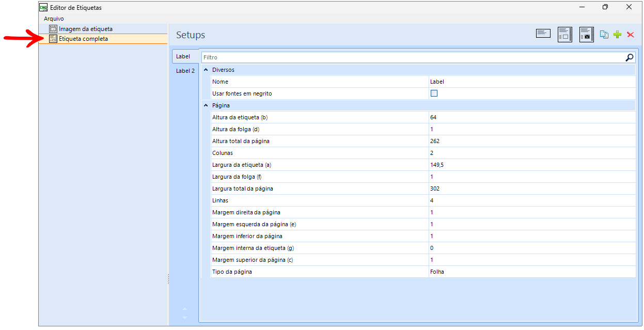Toggle Usar fontes em negrito checkbox
644x330 pixels.
coord(434,93)
